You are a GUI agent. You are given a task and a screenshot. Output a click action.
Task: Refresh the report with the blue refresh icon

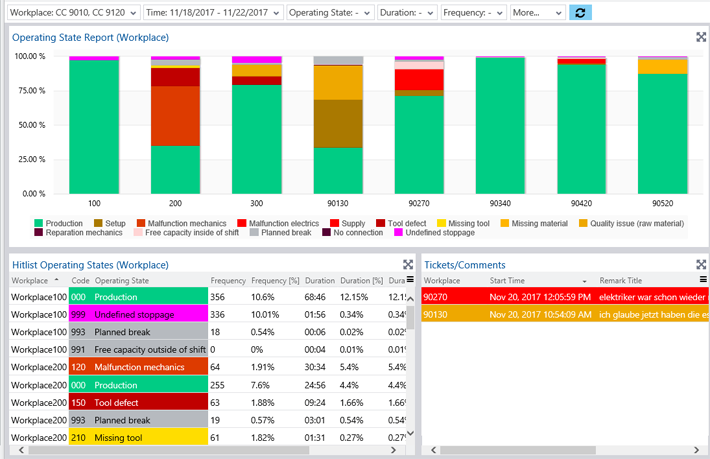click(580, 13)
